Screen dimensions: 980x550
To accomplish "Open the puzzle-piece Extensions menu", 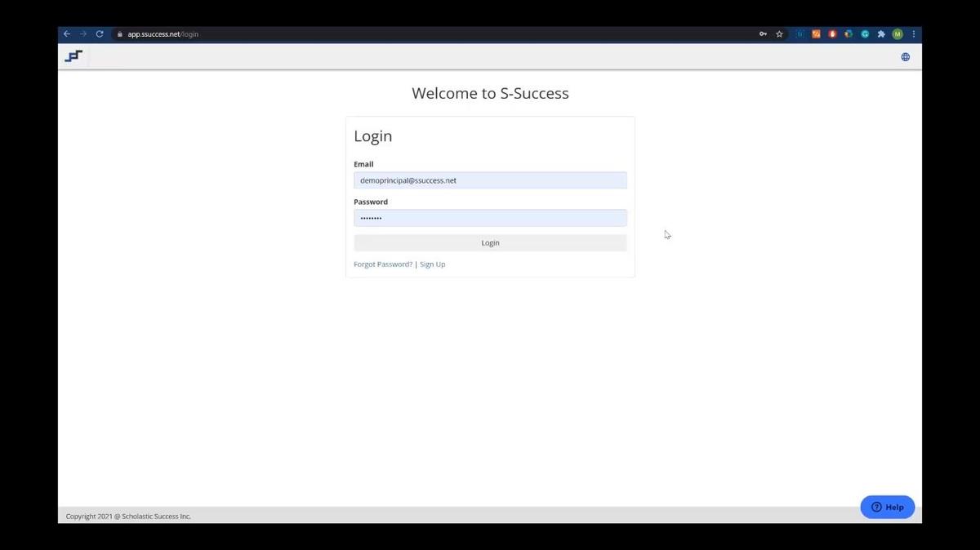I will pyautogui.click(x=881, y=34).
